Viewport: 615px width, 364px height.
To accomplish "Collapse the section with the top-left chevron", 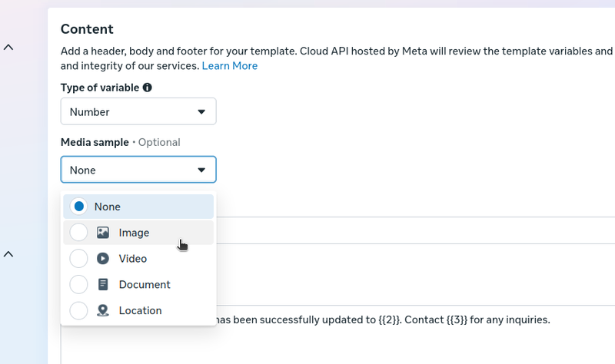I will [8, 48].
